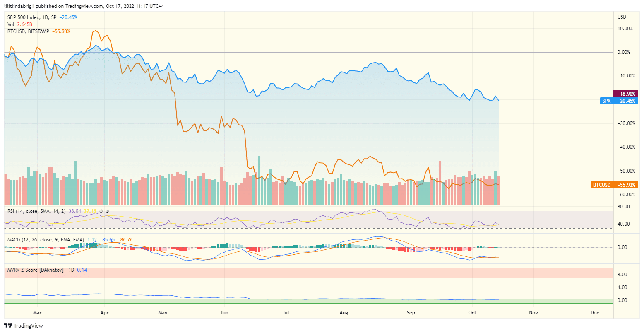
Task: Click the maroon -18.90% price level badge
Action: [x=626, y=94]
